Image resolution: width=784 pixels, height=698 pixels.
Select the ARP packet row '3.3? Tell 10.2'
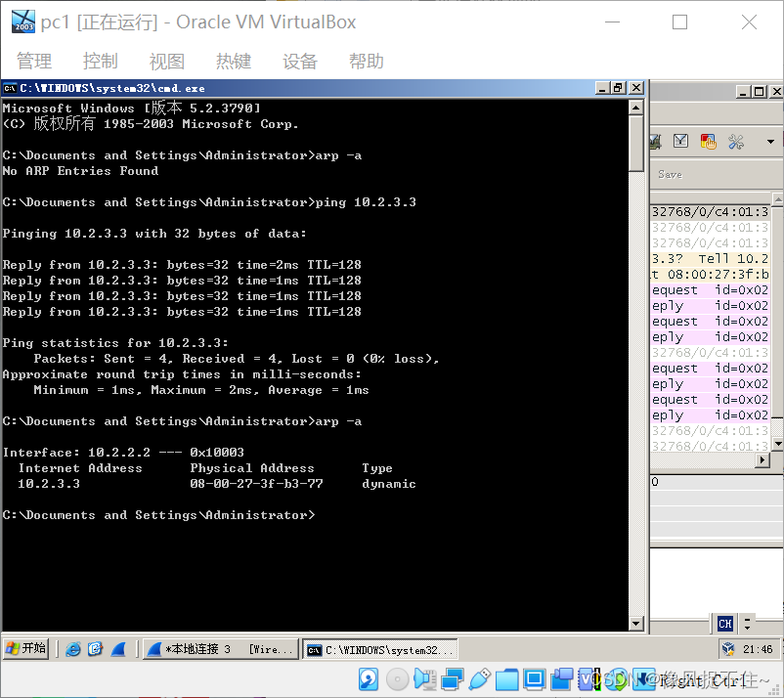click(710, 258)
